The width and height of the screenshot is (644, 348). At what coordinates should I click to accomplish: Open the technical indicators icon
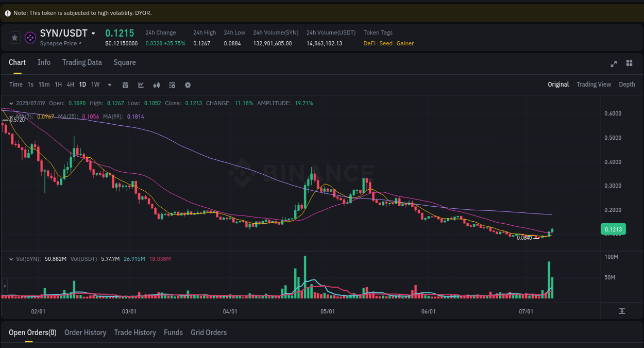point(157,85)
